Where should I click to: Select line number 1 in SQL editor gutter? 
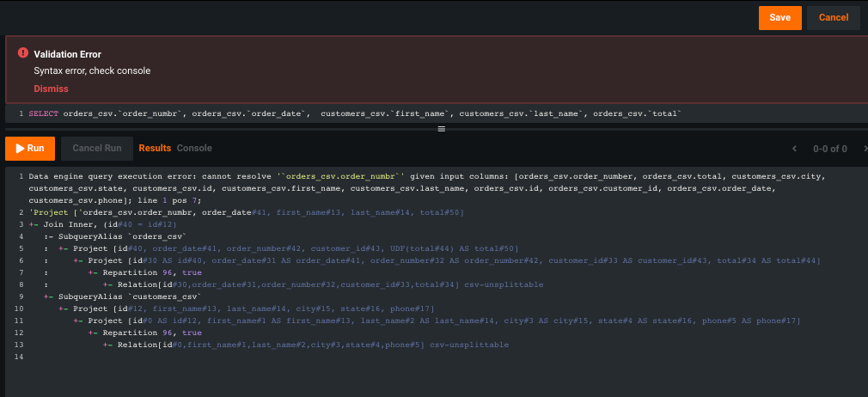click(21, 113)
